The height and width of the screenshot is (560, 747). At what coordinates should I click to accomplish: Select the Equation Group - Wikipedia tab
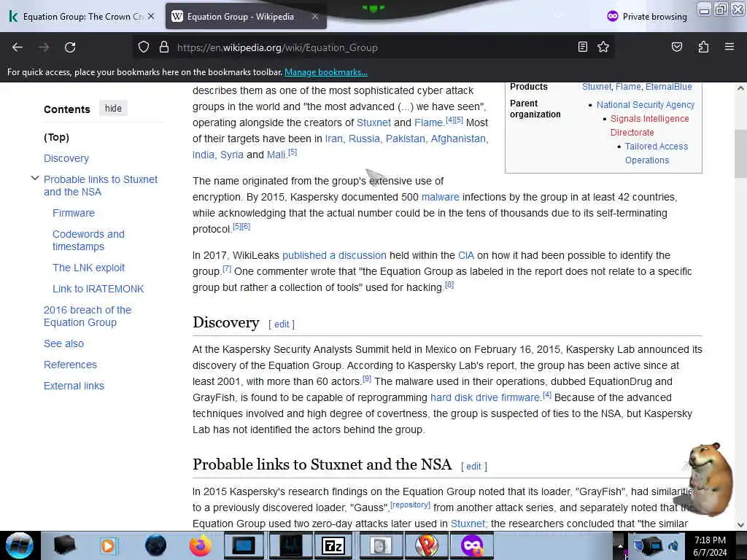coord(246,17)
